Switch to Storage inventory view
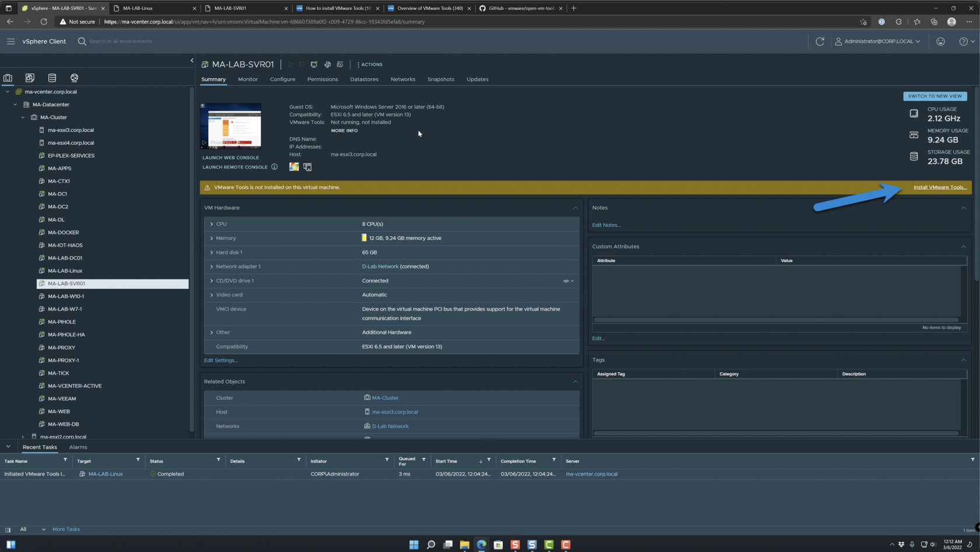 [x=52, y=78]
